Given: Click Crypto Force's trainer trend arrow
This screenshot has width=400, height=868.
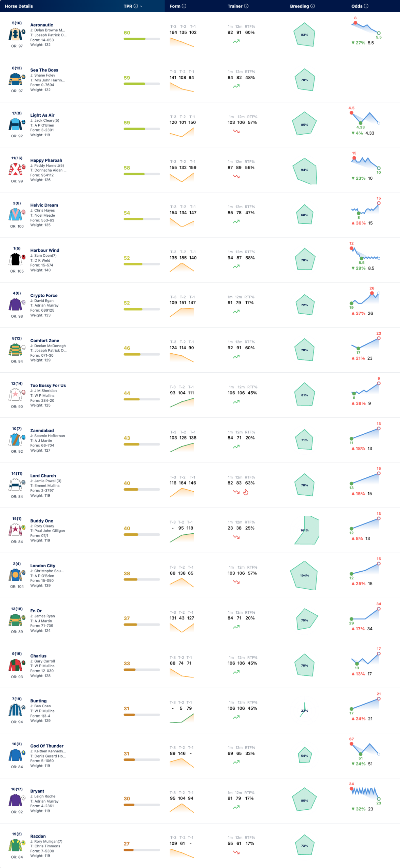Looking at the screenshot, I should click(x=236, y=312).
